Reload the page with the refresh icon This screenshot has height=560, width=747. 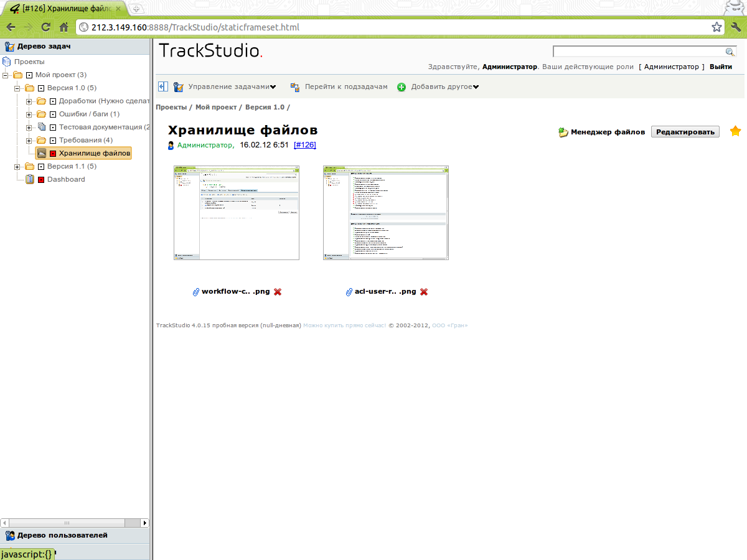pyautogui.click(x=45, y=27)
